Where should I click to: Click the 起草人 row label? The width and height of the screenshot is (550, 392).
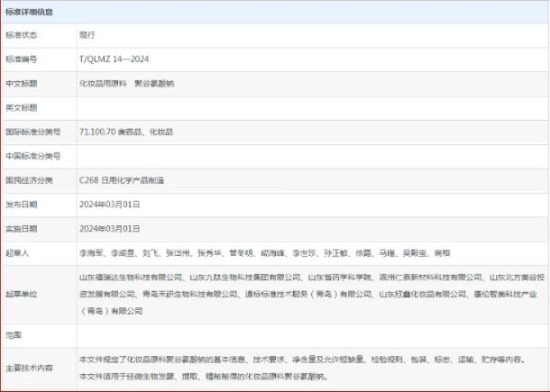(19, 253)
